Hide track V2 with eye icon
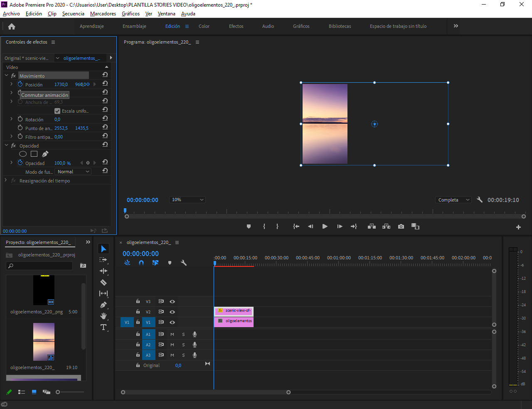 tap(172, 312)
